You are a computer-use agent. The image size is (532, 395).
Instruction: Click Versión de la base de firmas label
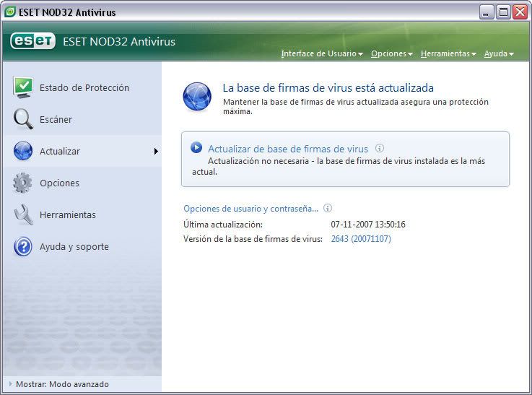253,239
